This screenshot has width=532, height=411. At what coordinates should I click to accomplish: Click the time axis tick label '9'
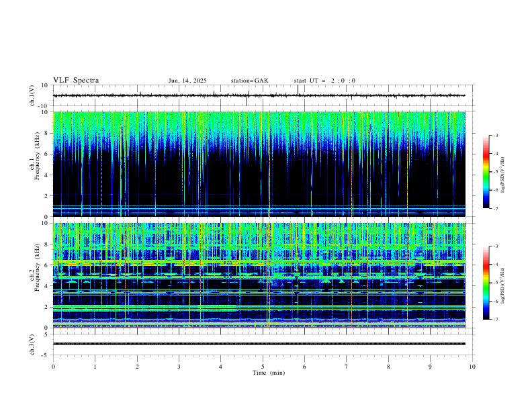430,367
